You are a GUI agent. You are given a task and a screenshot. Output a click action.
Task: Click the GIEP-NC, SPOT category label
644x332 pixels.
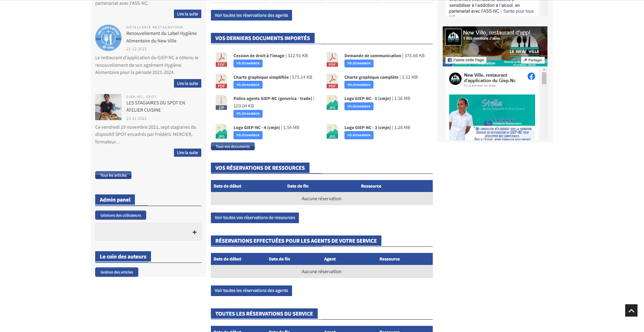(x=141, y=97)
